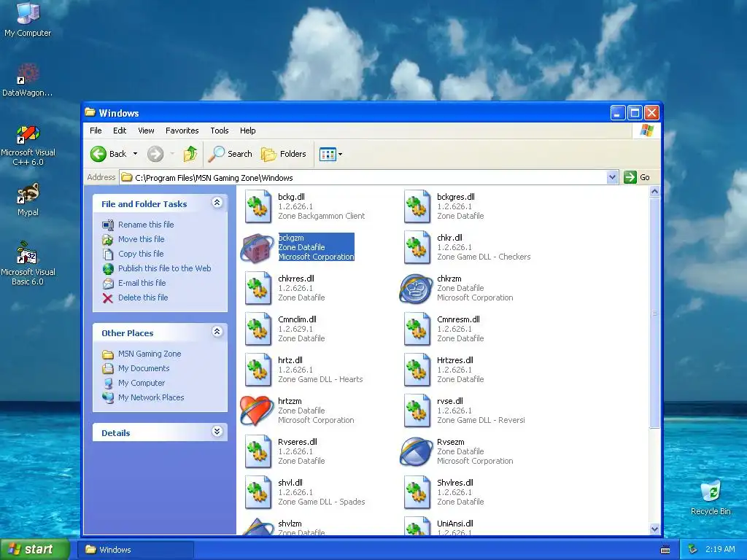Select the bckgzm backgammon dice icon

click(258, 248)
